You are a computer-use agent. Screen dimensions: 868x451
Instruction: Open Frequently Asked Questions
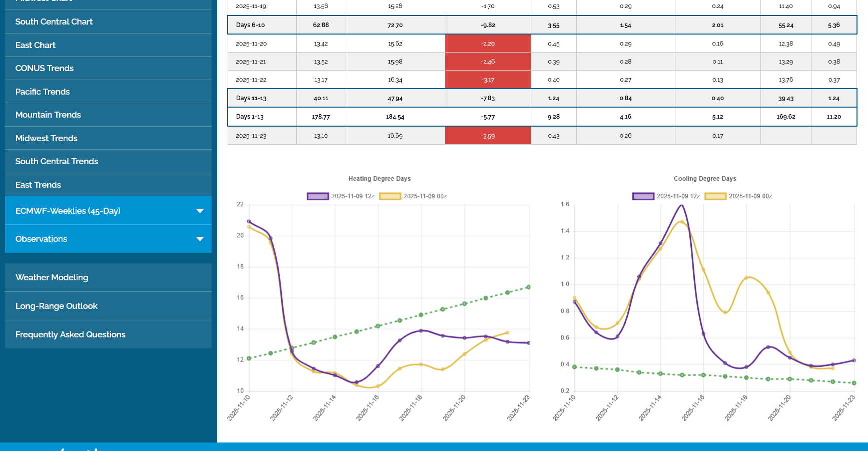71,334
